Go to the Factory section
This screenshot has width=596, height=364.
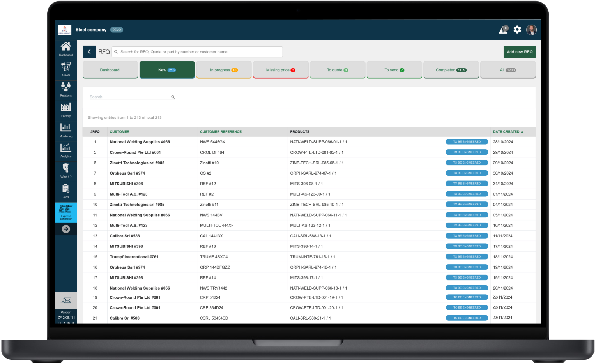pyautogui.click(x=65, y=109)
